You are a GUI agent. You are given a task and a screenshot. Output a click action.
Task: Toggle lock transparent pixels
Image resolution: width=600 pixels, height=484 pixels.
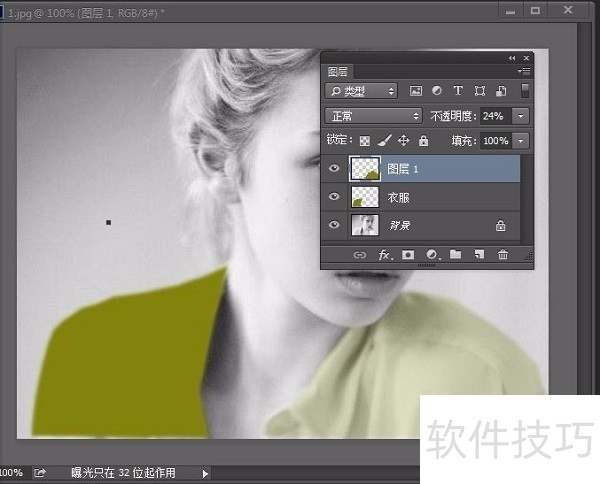365,141
